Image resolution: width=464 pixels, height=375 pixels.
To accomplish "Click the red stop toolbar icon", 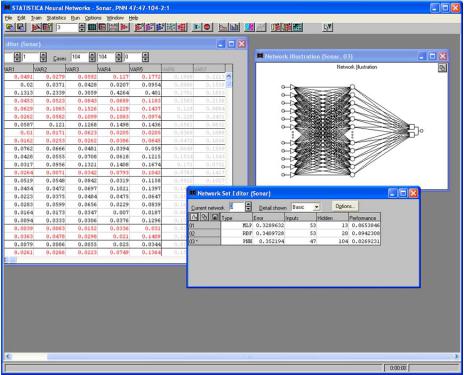I will pos(207,27).
